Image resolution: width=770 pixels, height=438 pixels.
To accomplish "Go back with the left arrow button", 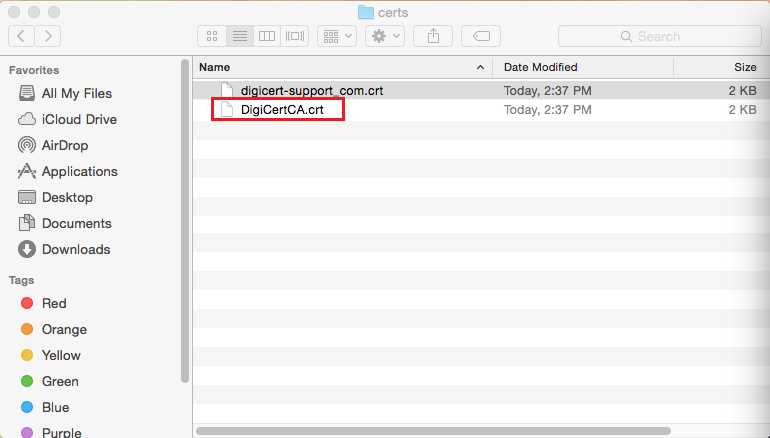I will (x=22, y=36).
